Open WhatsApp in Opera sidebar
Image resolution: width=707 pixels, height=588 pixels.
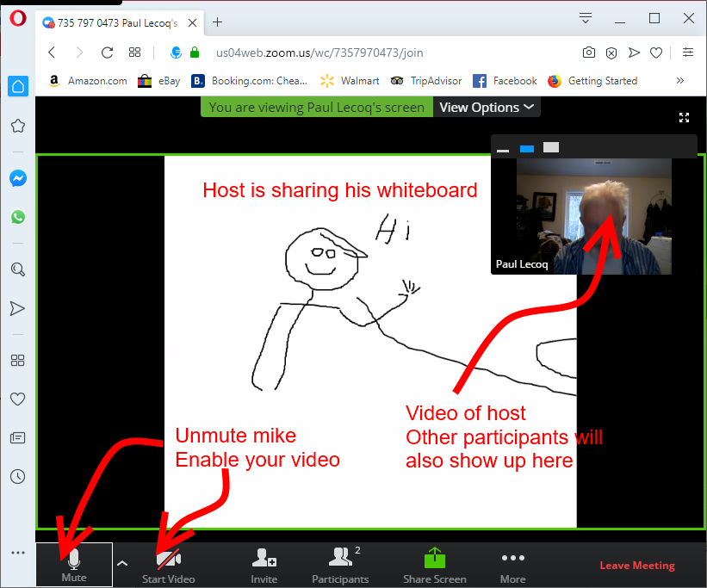point(17,218)
